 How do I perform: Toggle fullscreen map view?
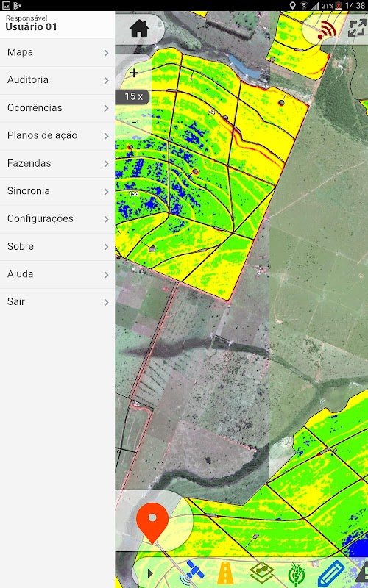356,29
